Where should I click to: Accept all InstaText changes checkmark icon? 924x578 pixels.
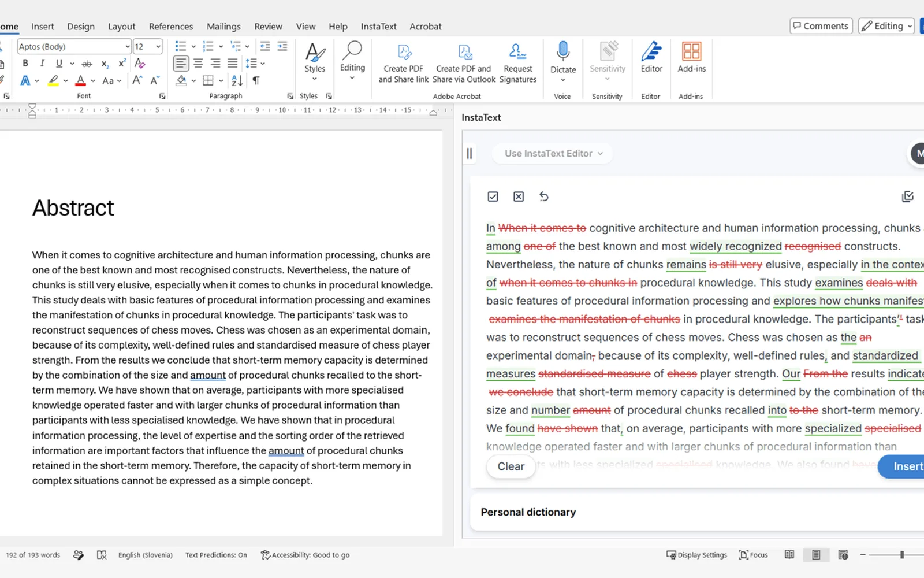493,197
